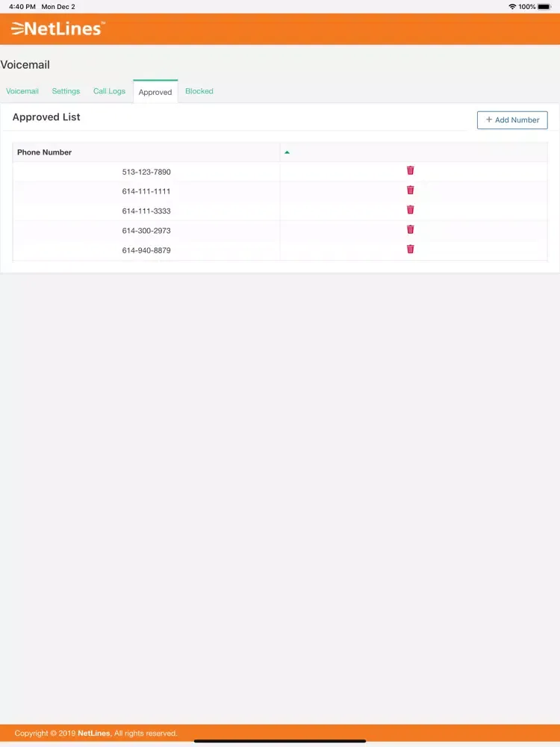The image size is (560, 747).
Task: Select phone number 614-111-3333
Action: click(x=146, y=211)
